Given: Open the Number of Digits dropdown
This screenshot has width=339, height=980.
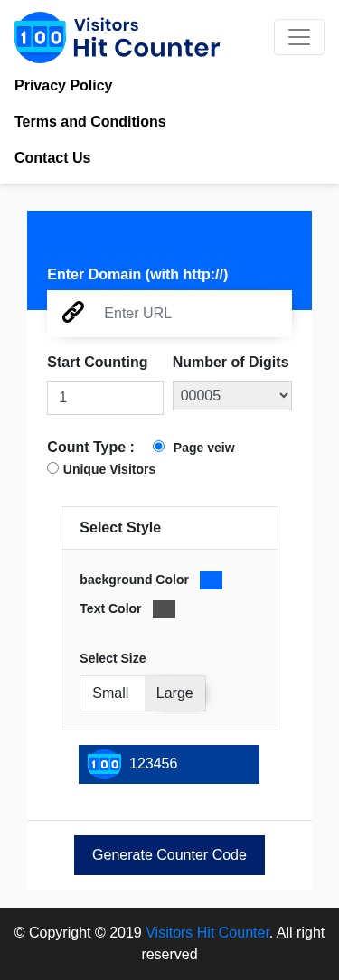Looking at the screenshot, I should click(x=232, y=396).
